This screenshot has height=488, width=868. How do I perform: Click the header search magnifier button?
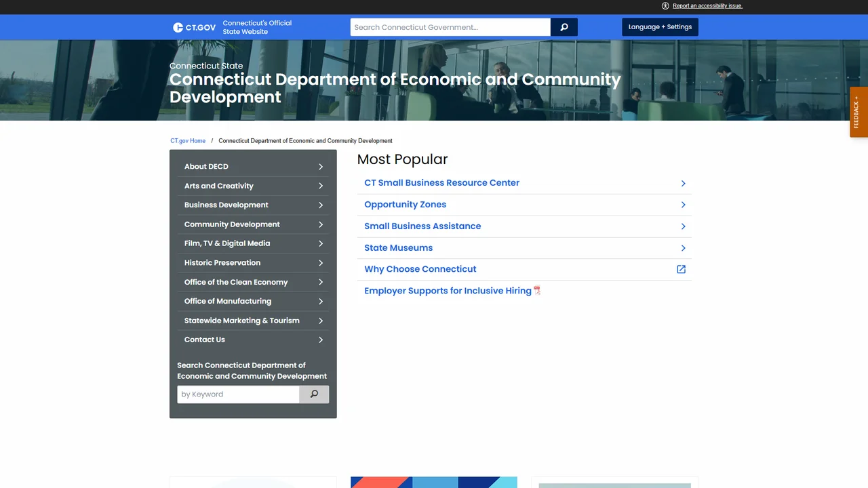tap(564, 27)
